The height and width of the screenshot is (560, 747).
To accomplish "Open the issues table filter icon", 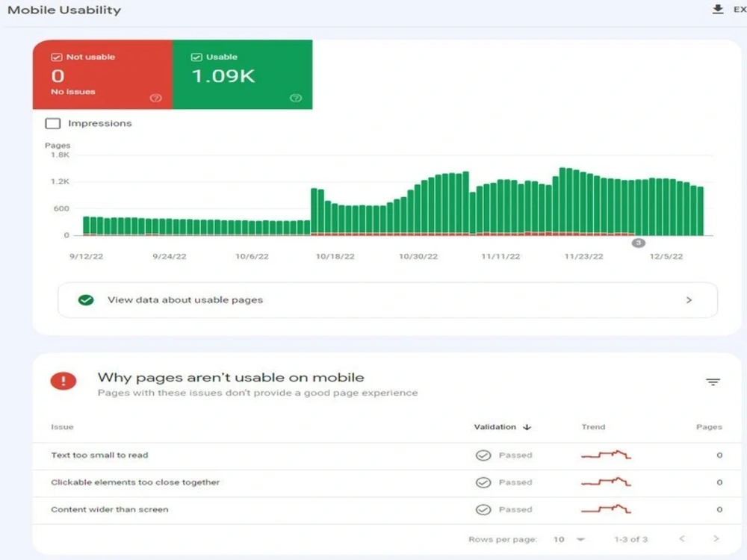I will click(x=713, y=382).
